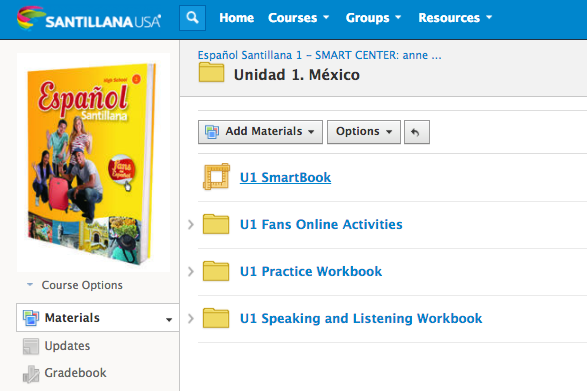Screen dimensions: 587x391
Task: Click the Gradebook chart icon
Action: click(x=31, y=374)
